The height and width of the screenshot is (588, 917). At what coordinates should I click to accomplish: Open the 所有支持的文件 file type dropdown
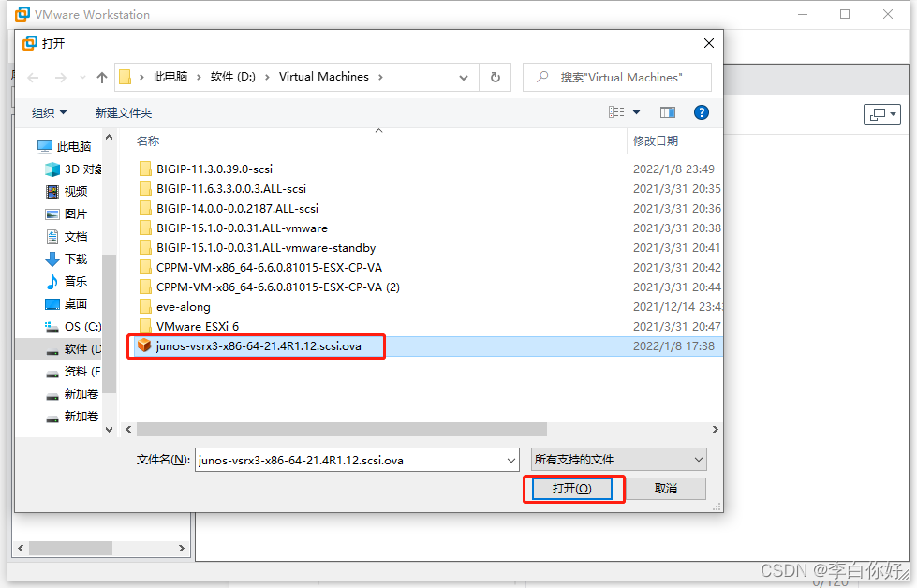coord(619,460)
